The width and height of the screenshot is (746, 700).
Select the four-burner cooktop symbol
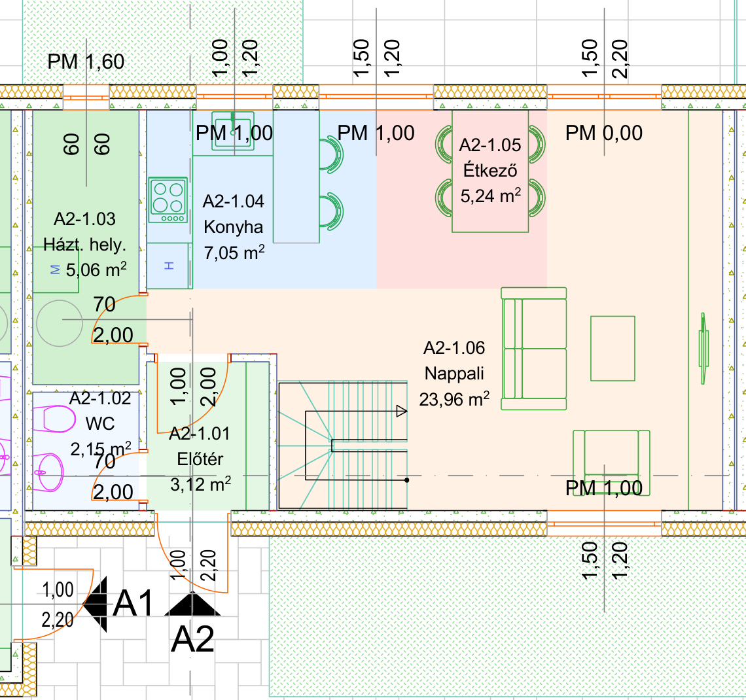coord(168,200)
